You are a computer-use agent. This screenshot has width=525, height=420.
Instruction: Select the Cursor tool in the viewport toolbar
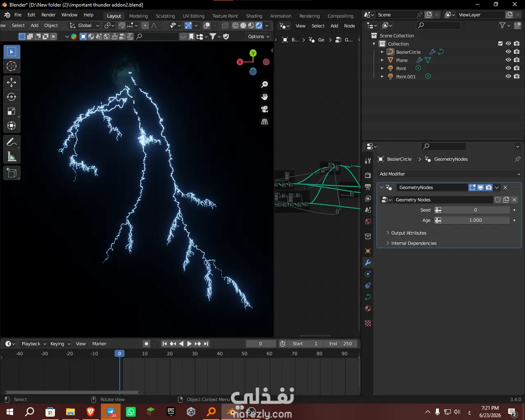pyautogui.click(x=11, y=66)
